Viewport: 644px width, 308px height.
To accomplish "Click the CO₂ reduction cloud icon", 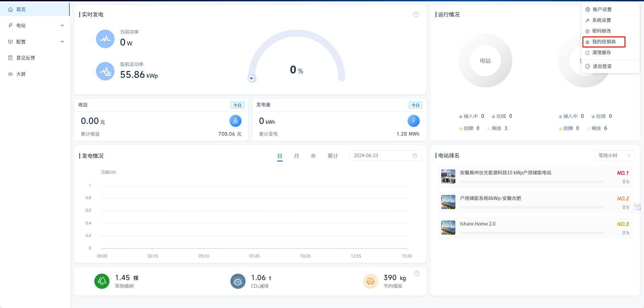I will (238, 281).
